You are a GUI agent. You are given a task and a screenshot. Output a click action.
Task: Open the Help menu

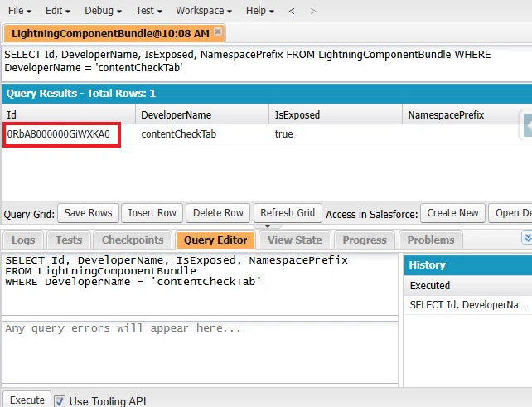point(260,11)
